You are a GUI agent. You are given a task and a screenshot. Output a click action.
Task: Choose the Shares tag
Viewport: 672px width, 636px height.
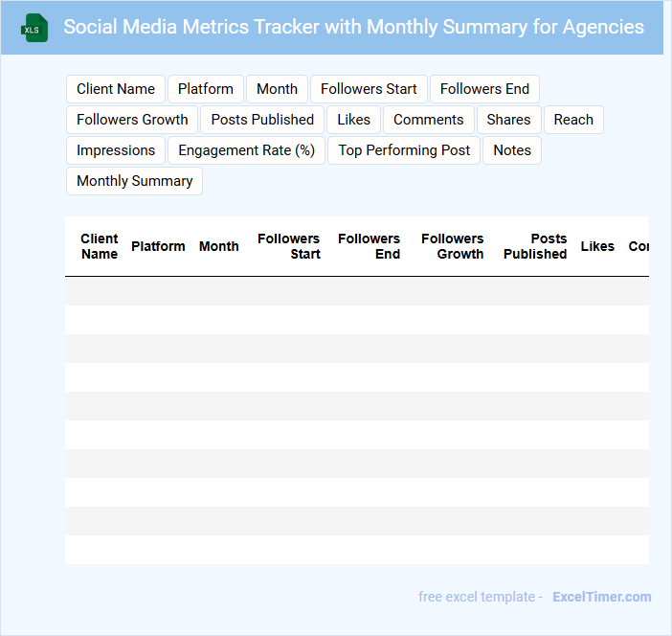coord(508,120)
